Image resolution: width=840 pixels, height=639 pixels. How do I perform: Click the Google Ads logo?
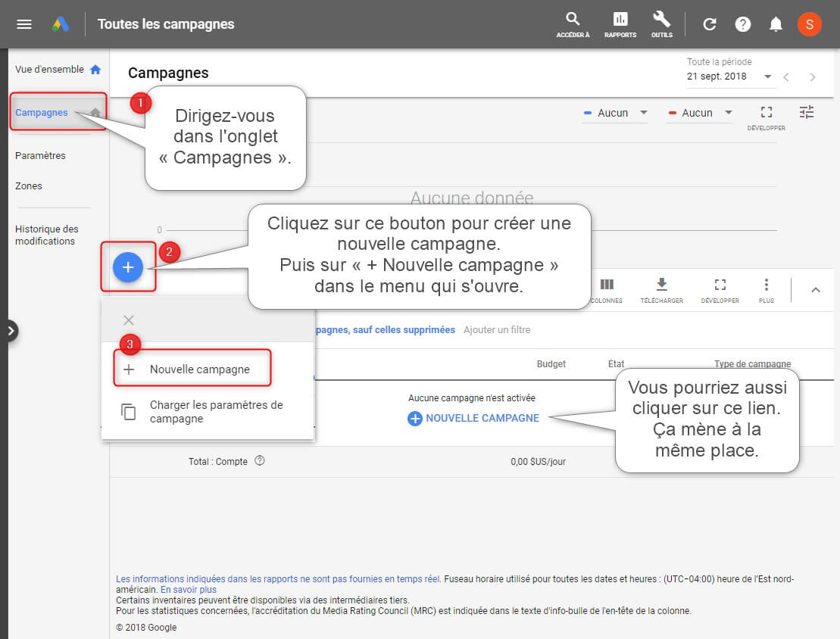pyautogui.click(x=61, y=24)
